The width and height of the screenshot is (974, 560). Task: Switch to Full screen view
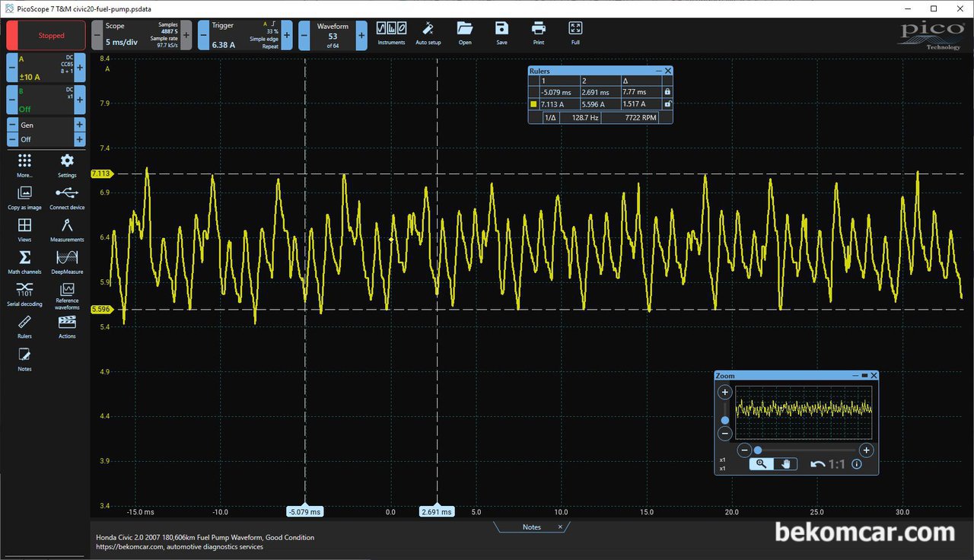pyautogui.click(x=575, y=33)
